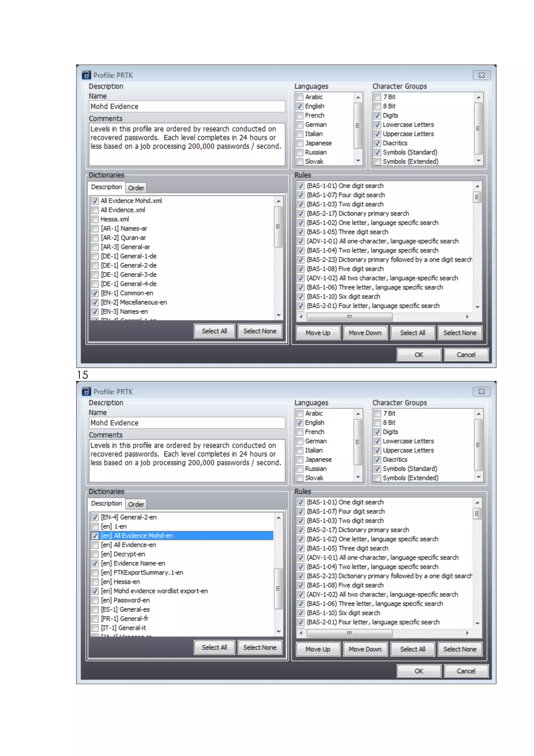Check [en] All Evidence-en dictionary
Screen dimensions: 534x756
point(95,545)
